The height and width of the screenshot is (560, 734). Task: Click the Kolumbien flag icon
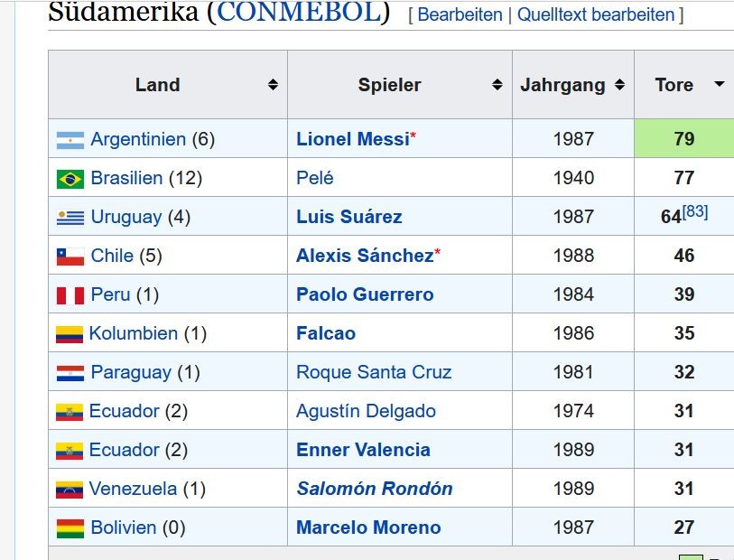tap(70, 334)
